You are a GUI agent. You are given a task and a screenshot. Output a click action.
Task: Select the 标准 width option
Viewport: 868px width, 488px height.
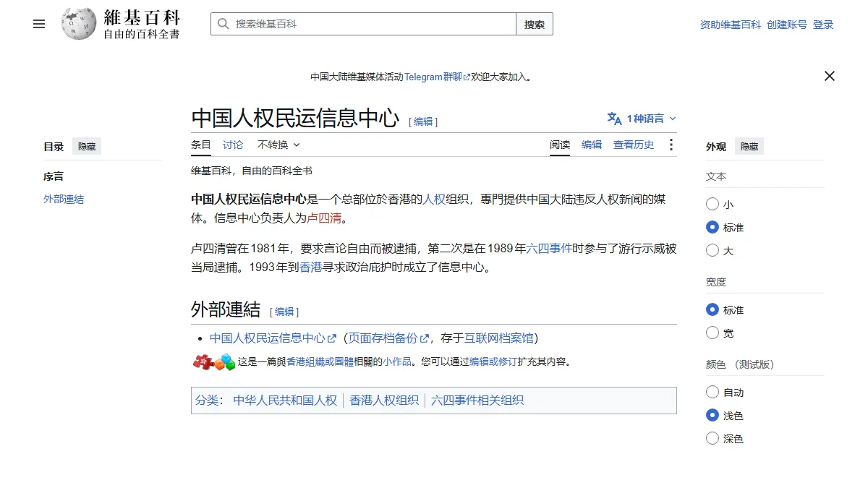pyautogui.click(x=712, y=310)
